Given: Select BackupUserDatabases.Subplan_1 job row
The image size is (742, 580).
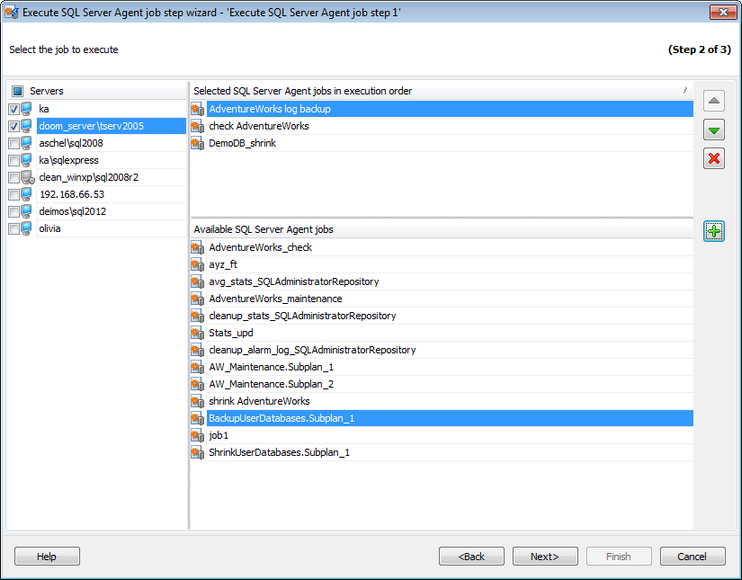Looking at the screenshot, I should tap(450, 418).
